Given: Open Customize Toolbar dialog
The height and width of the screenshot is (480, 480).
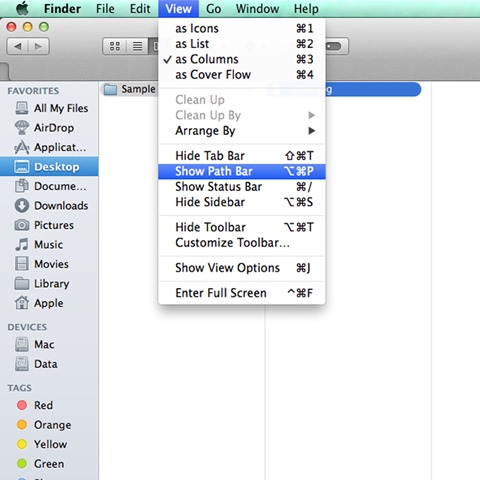Looking at the screenshot, I should pos(242,243).
